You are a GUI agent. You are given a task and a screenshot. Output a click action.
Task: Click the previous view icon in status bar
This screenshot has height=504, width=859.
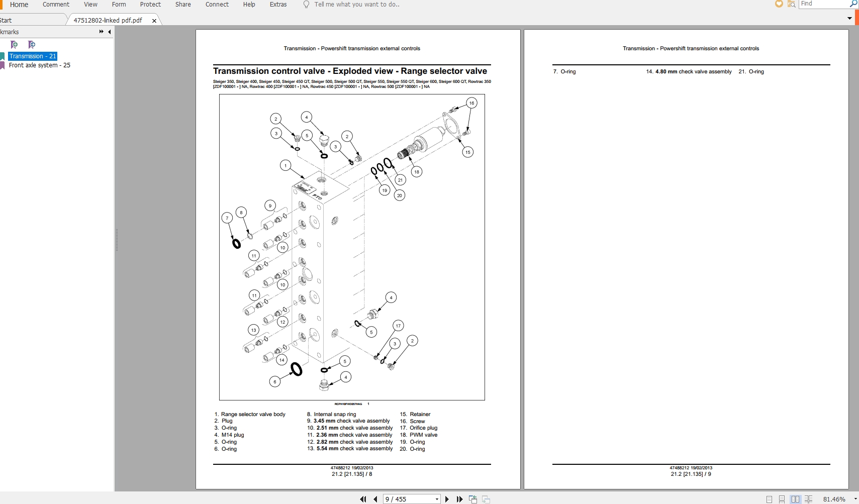point(473,499)
